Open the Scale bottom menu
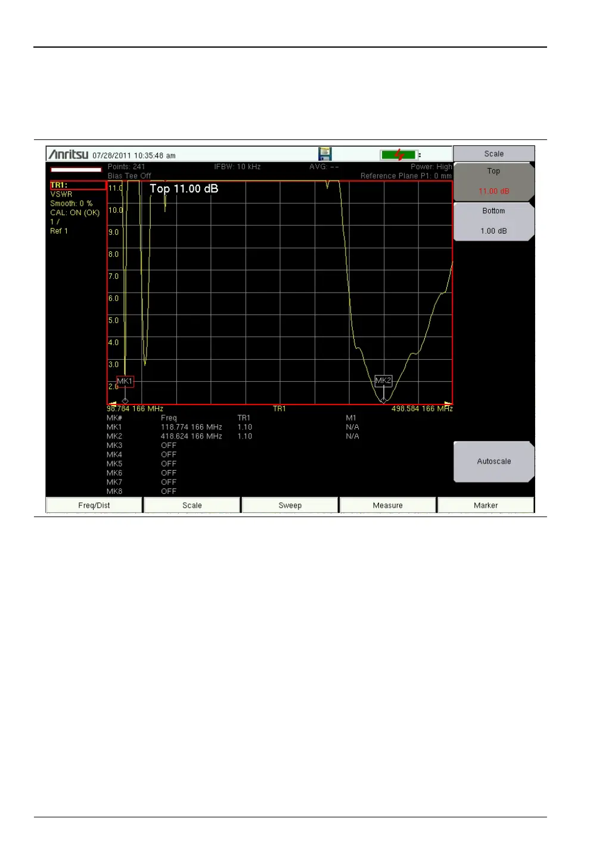615x868 pixels. coord(192,505)
